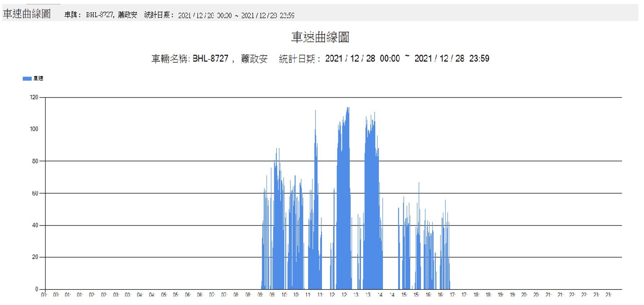The height and width of the screenshot is (305, 644).
Task: Click the subtitle end time 23:59
Action: click(x=479, y=59)
